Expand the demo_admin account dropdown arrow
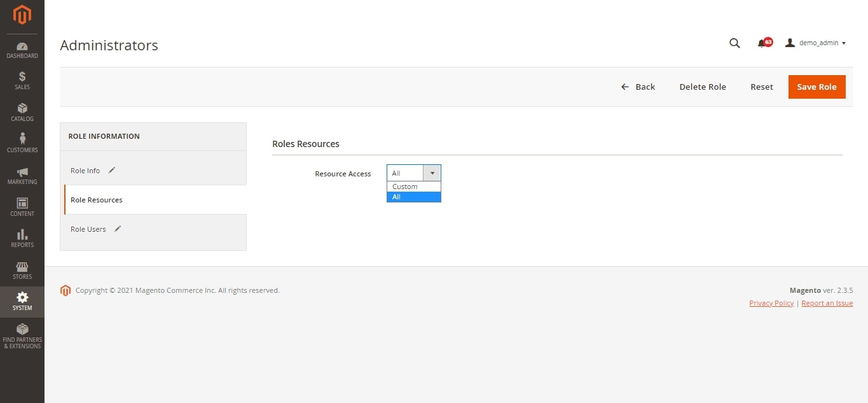 844,43
